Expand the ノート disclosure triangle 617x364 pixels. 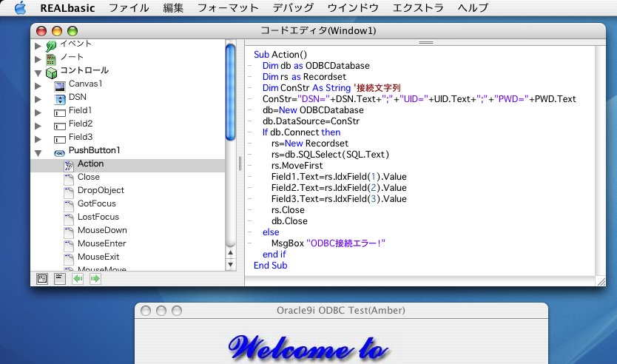pos(38,59)
